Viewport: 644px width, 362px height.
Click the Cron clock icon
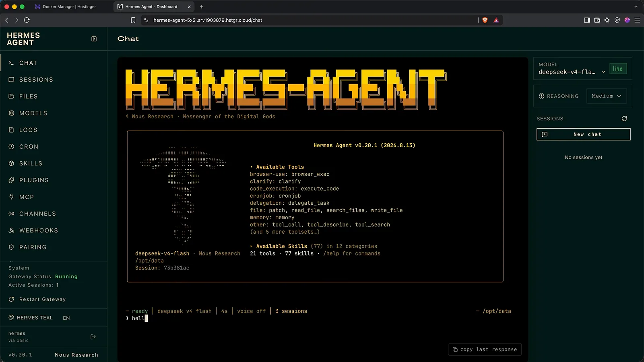[11, 147]
